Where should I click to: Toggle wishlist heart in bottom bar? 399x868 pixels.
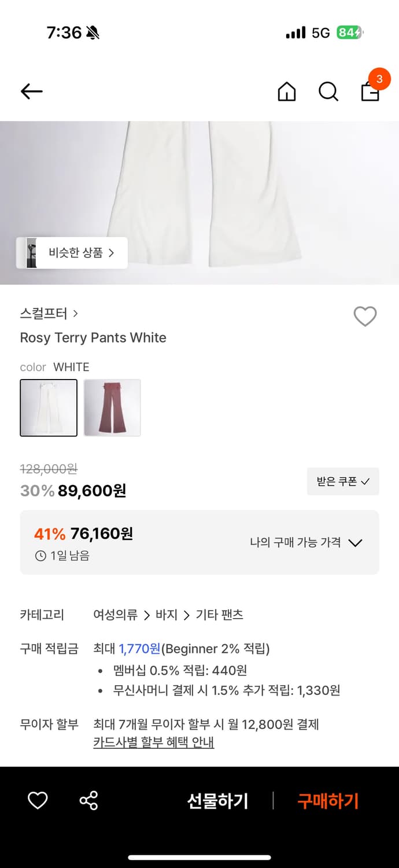click(38, 801)
